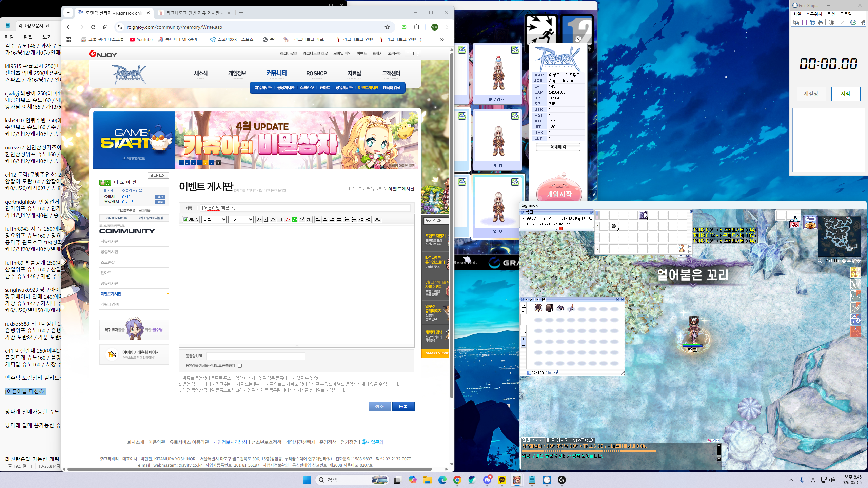Show hidden system tray icons
This screenshot has width=868, height=488.
tap(791, 480)
